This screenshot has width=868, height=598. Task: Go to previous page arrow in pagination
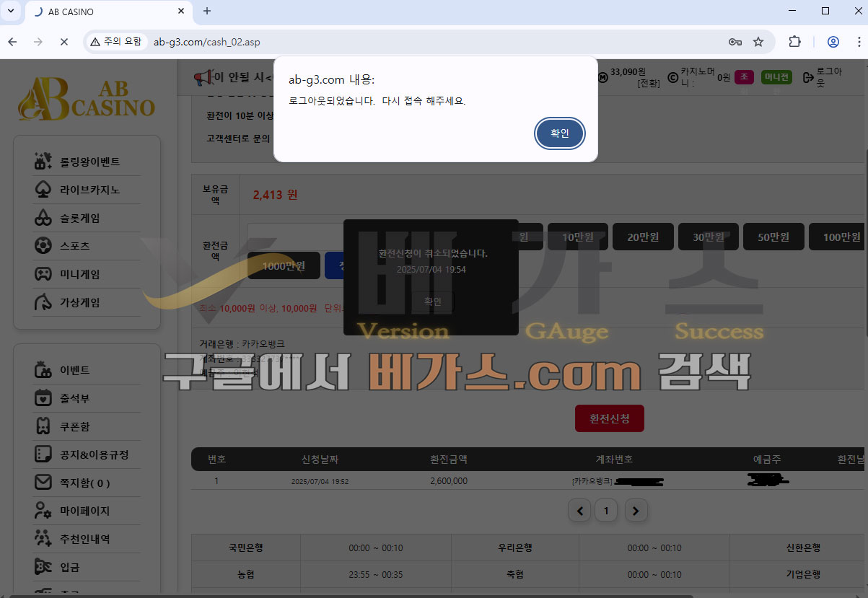pos(579,511)
